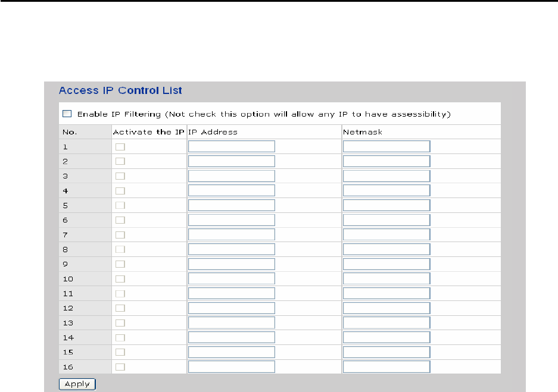Click the IP Address field in row 15
Viewport: 558px width, 392px height.
click(x=231, y=352)
